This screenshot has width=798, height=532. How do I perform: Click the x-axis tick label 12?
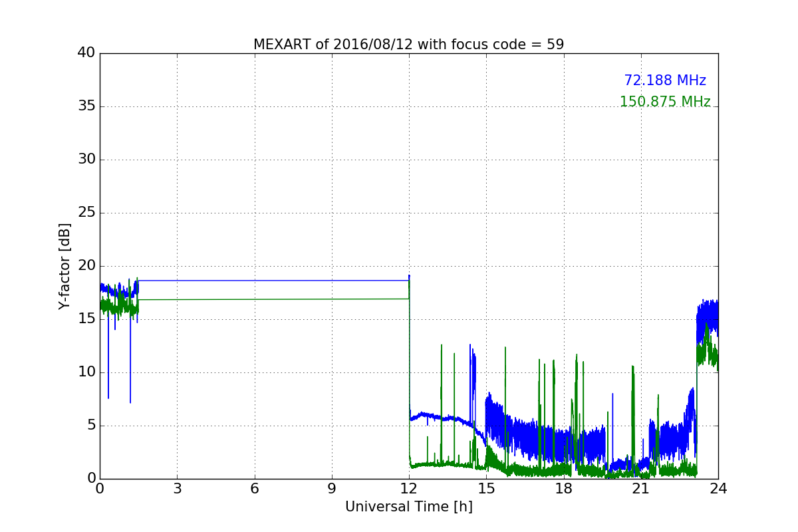coord(409,489)
